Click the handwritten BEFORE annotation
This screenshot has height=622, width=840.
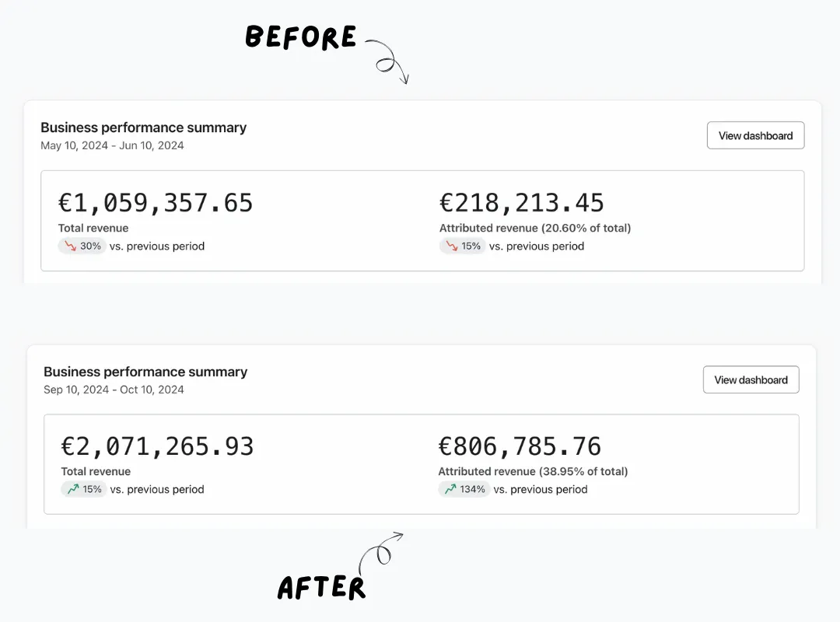[300, 37]
